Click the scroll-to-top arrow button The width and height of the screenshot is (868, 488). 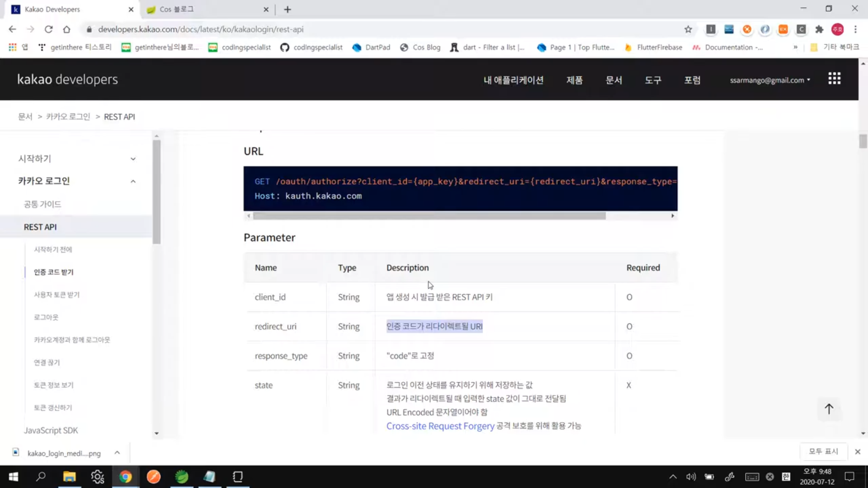click(x=829, y=409)
